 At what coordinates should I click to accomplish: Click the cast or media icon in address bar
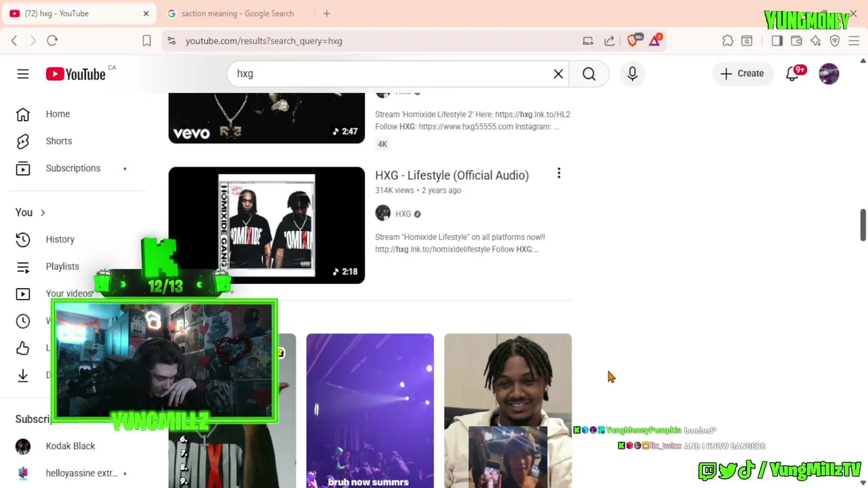(588, 41)
